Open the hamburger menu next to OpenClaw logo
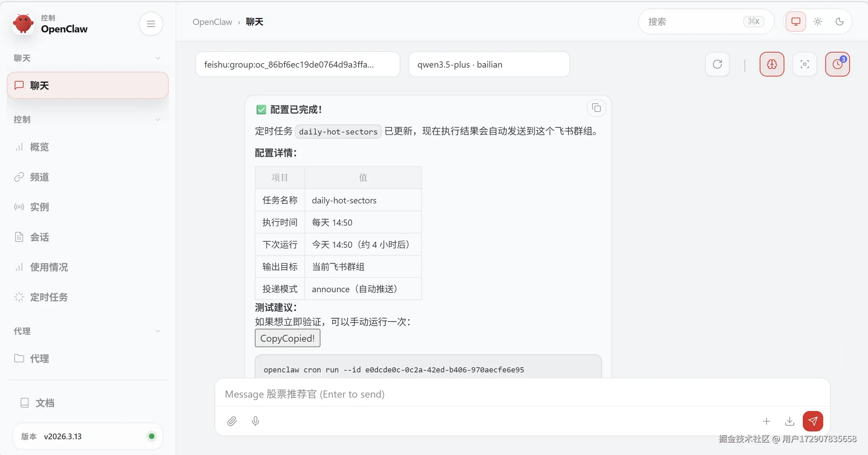Image resolution: width=868 pixels, height=455 pixels. (x=151, y=24)
